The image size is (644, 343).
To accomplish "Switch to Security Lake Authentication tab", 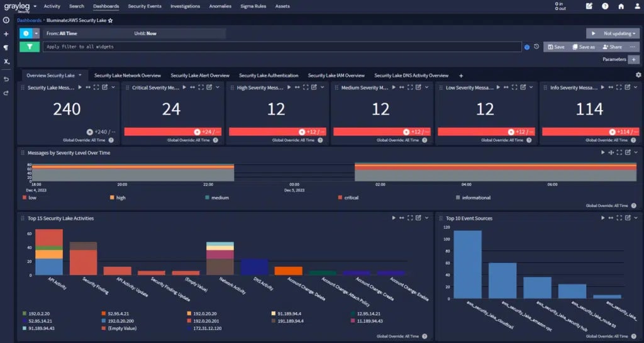I will pos(269,76).
